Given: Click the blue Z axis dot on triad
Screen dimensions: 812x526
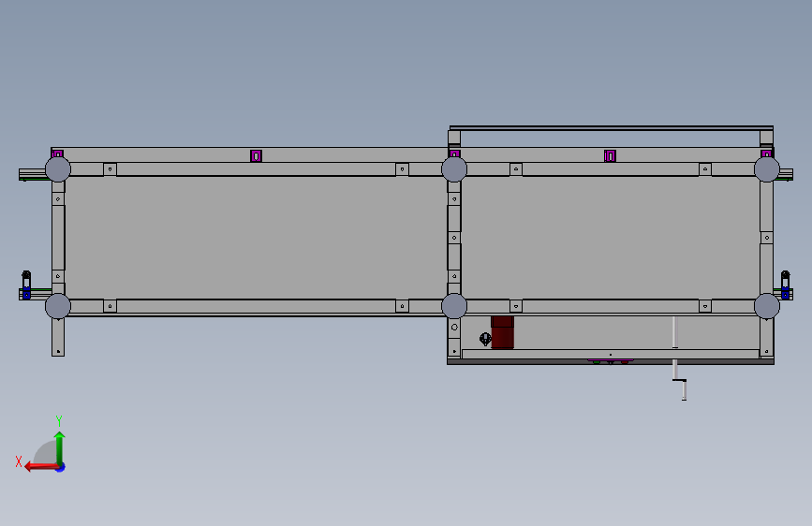Looking at the screenshot, I should click(x=61, y=467).
